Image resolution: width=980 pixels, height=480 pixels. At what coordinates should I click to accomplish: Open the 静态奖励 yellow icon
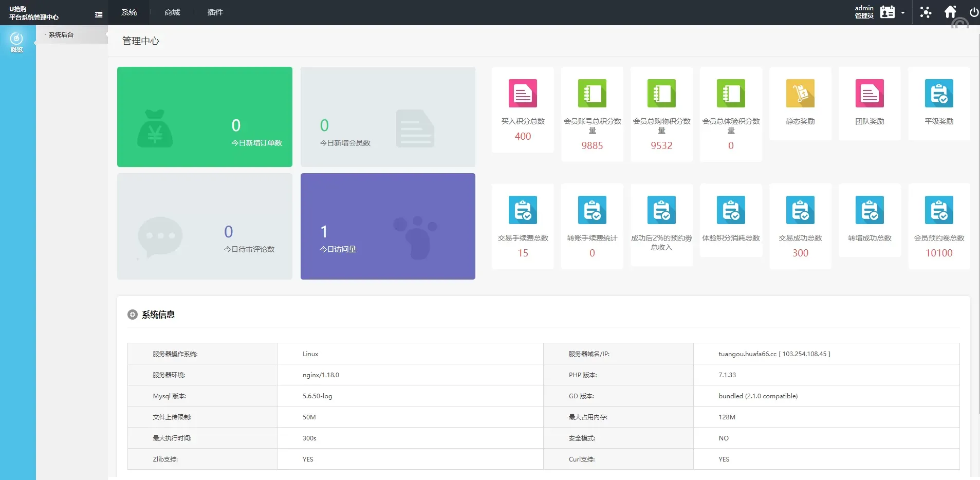800,93
